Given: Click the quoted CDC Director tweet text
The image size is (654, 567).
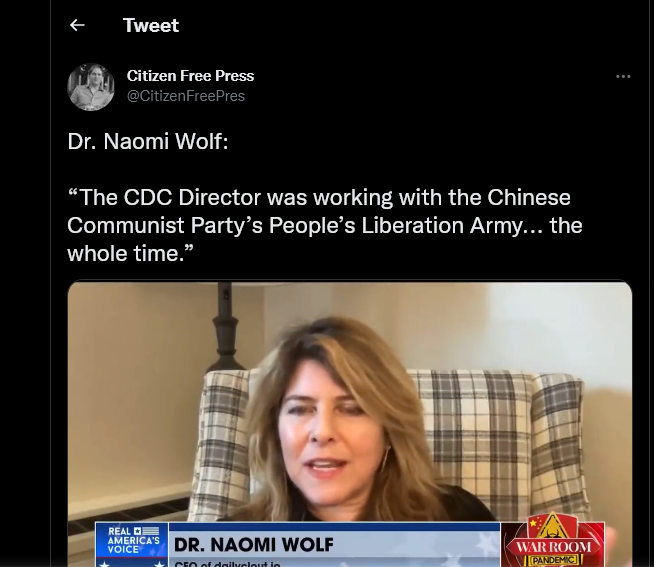Looking at the screenshot, I should pyautogui.click(x=324, y=225).
